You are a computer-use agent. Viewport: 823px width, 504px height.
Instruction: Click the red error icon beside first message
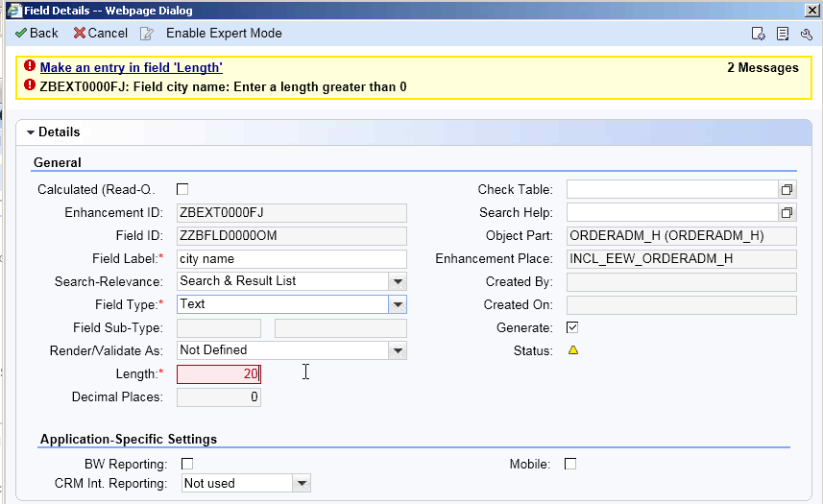30,66
